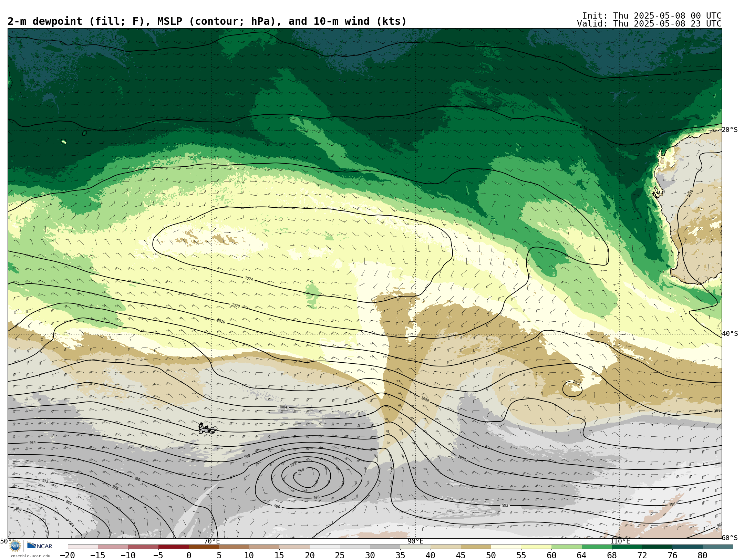Click the pale yellow 50 to 55 color swatch
Viewport: 744px width, 560px height.
506,547
